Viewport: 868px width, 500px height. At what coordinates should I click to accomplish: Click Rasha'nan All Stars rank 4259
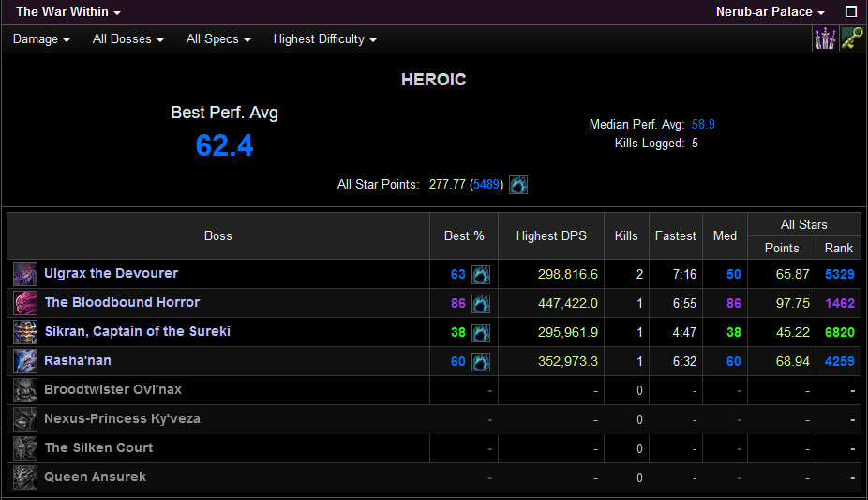click(839, 361)
